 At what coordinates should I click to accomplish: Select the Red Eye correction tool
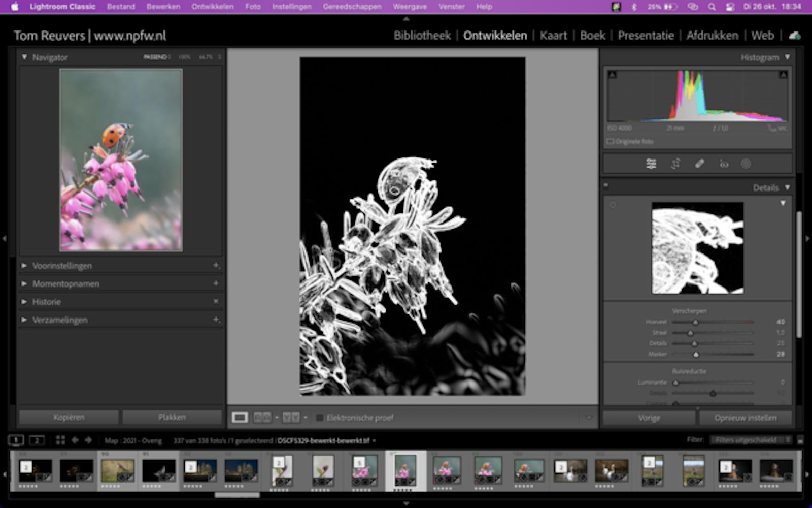point(724,164)
